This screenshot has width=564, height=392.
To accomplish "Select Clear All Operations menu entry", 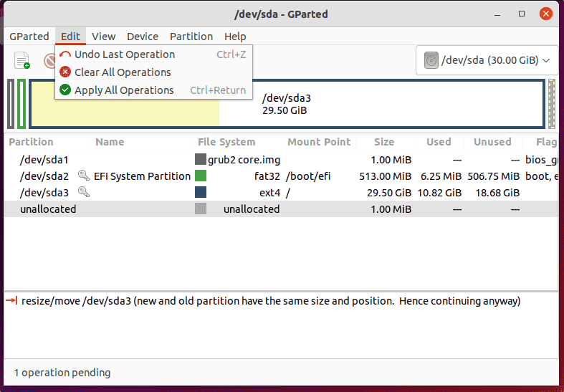I will coord(122,72).
